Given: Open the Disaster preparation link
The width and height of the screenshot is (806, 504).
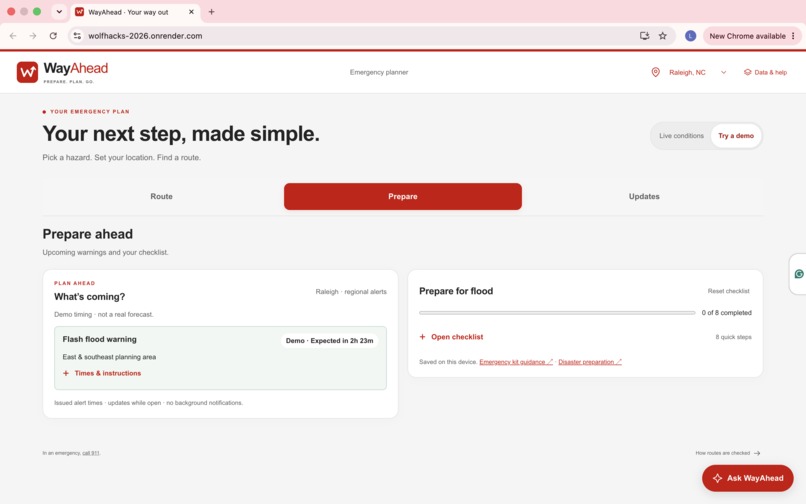Looking at the screenshot, I should pos(590,362).
